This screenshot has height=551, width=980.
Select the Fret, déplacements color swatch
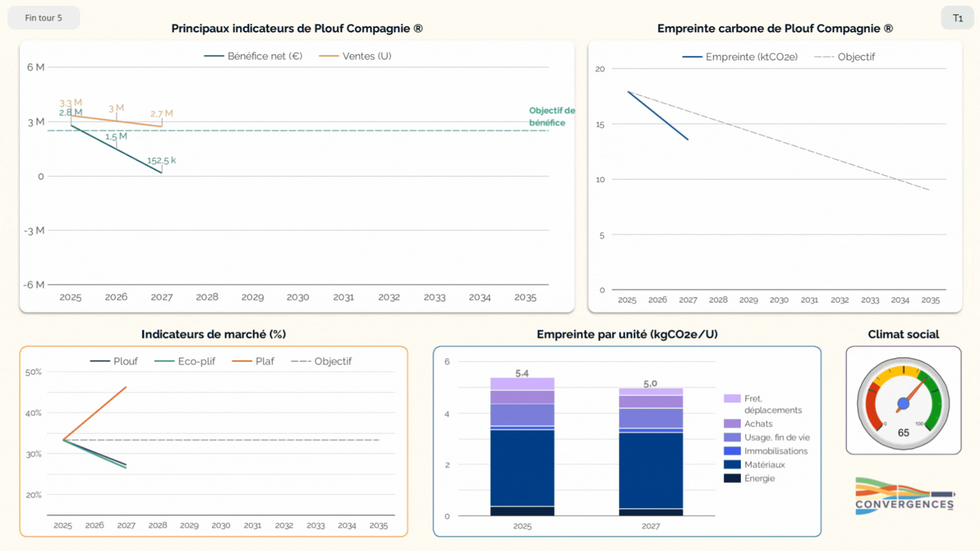click(x=732, y=398)
